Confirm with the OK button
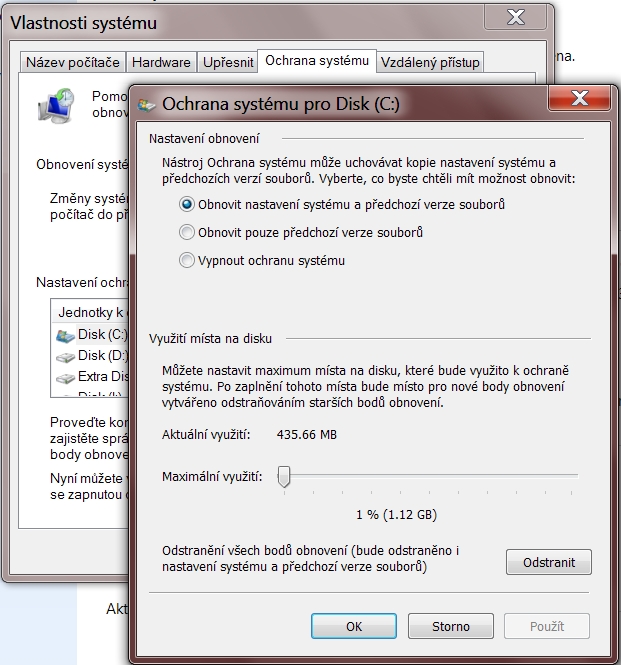Screen dimensions: 621x665 tap(354, 626)
